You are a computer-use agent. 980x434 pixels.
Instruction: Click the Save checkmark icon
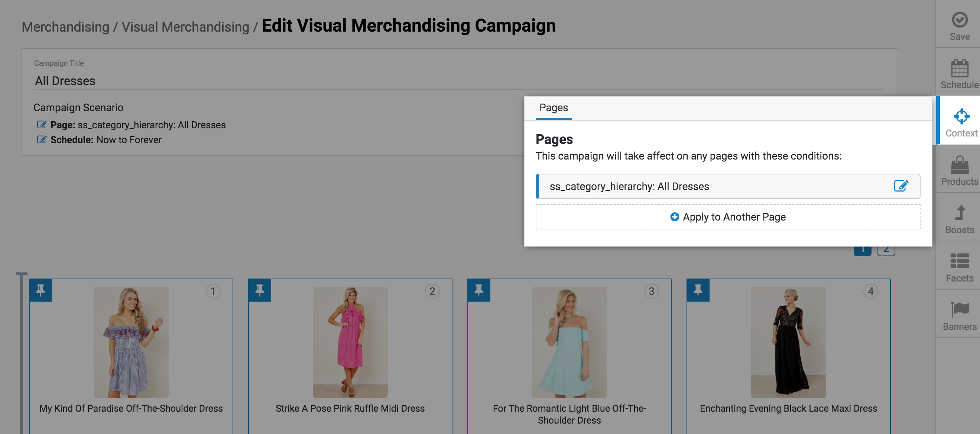(959, 20)
